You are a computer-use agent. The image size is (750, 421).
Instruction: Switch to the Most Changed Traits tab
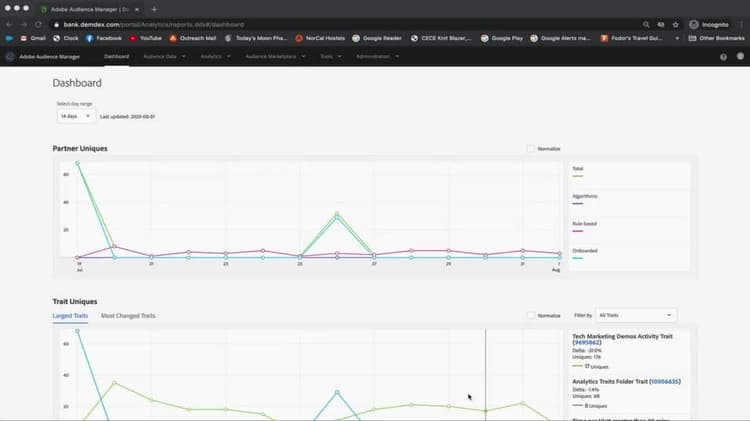click(128, 316)
